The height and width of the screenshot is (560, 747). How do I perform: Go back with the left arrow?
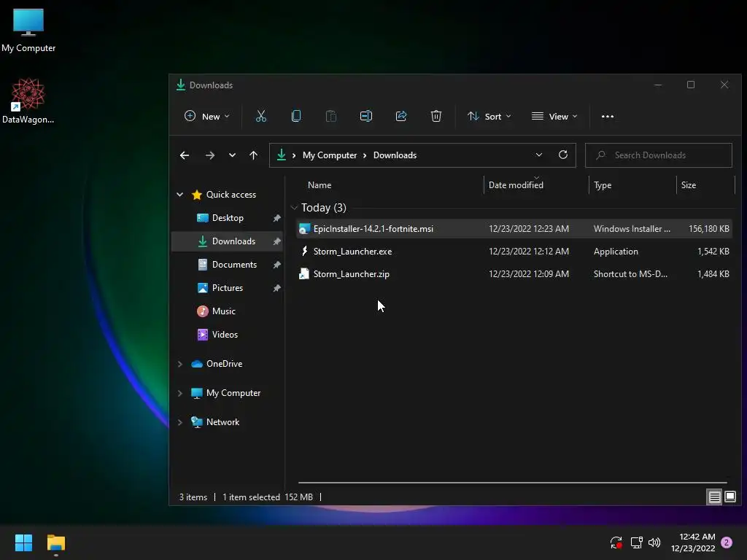185,155
